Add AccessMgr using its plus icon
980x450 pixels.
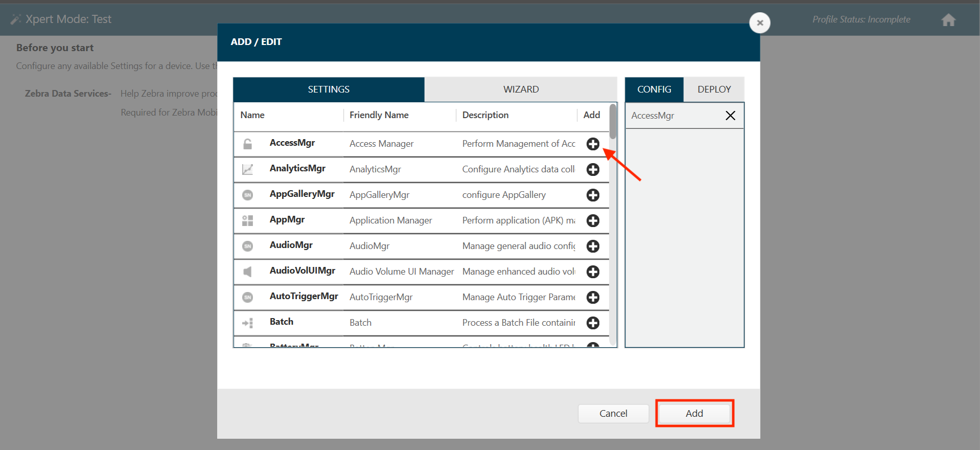pyautogui.click(x=593, y=144)
